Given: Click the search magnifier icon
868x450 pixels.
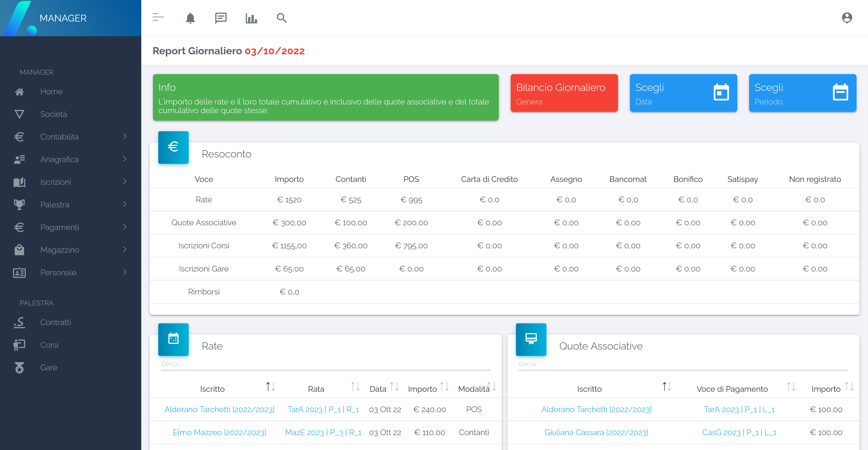Looking at the screenshot, I should pyautogui.click(x=281, y=18).
